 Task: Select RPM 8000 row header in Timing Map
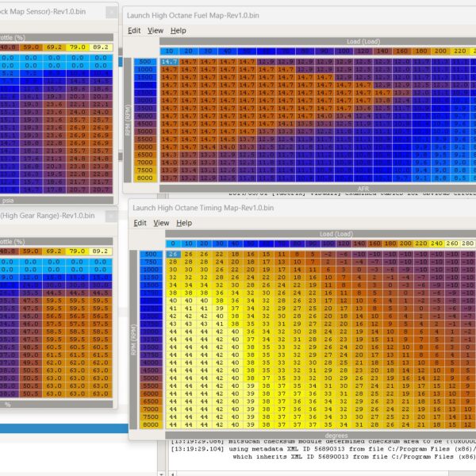[151, 425]
